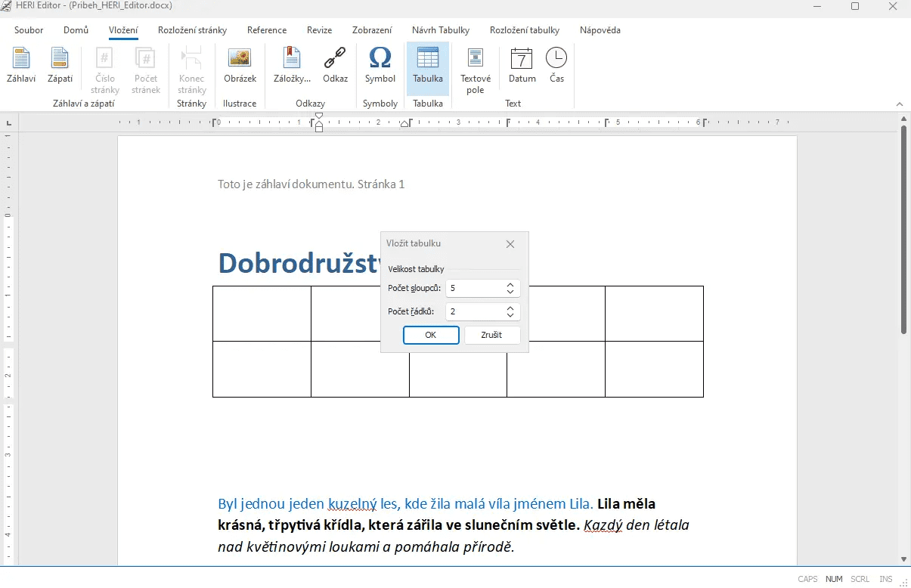
Task: Switch to the Domů tab
Action: point(76,30)
